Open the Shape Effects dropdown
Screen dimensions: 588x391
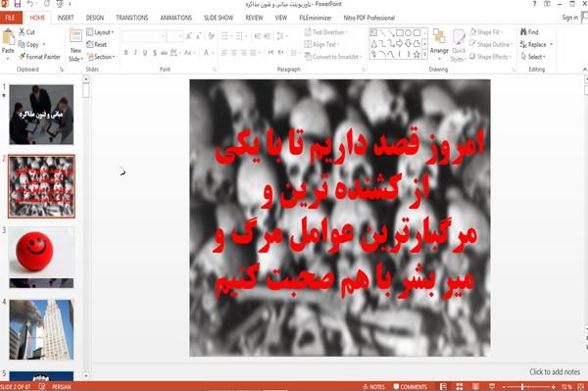point(491,57)
